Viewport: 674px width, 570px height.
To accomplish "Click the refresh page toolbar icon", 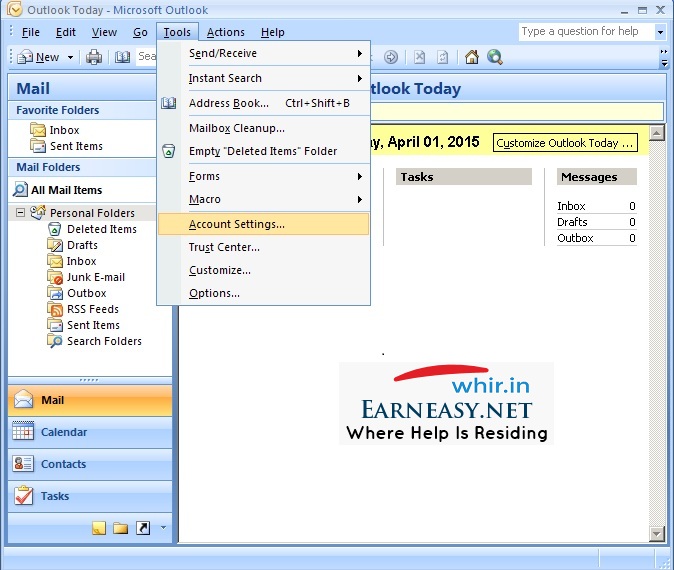I will [x=442, y=57].
